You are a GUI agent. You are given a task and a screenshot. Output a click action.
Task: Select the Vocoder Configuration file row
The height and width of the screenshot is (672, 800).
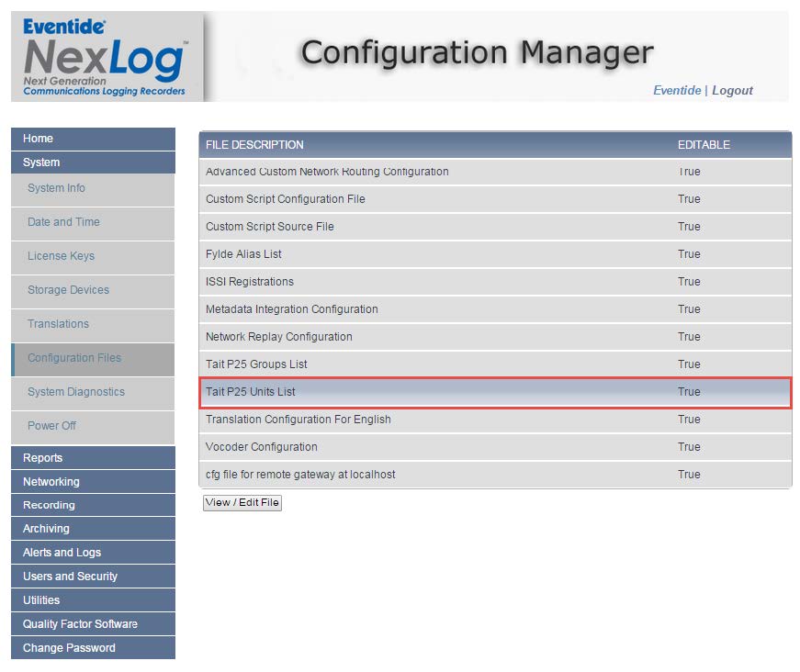coord(262,447)
